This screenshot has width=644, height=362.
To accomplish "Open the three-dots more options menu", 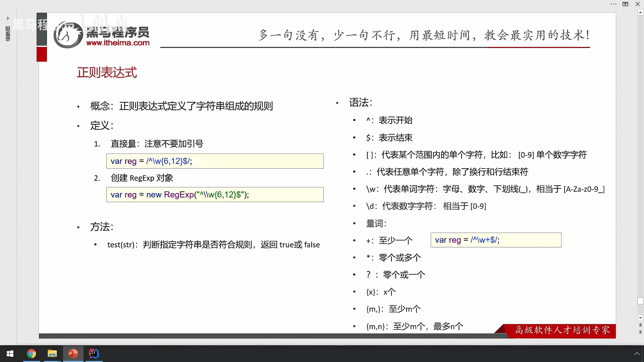I will 613,4.
